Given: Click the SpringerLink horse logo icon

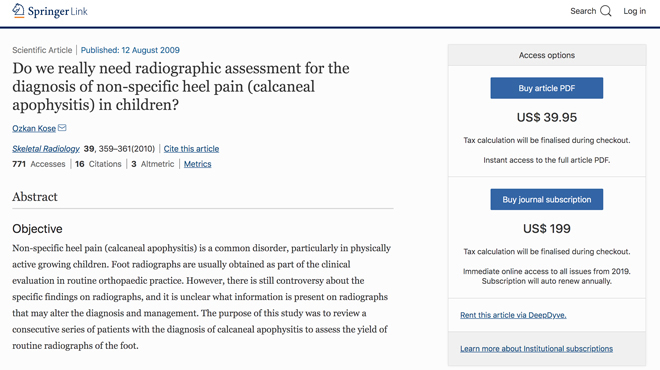Looking at the screenshot, I should [x=18, y=11].
